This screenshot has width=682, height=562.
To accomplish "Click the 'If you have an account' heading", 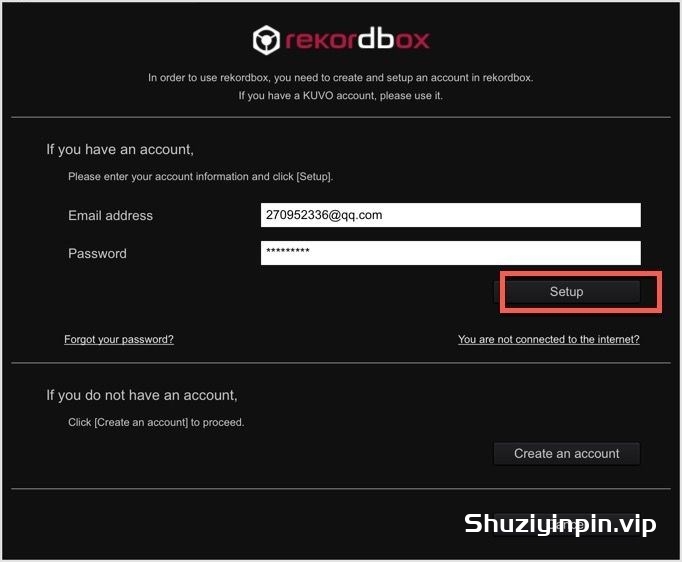I will [120, 149].
